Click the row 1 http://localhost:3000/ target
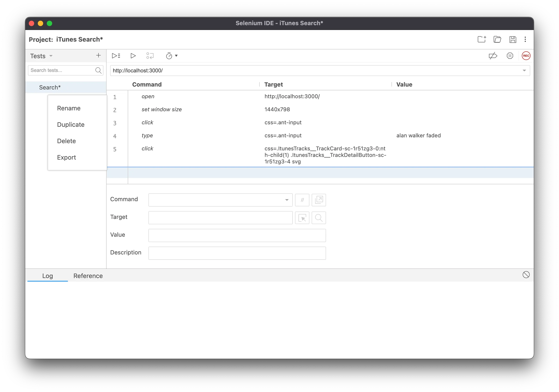The width and height of the screenshot is (559, 392). coord(292,97)
